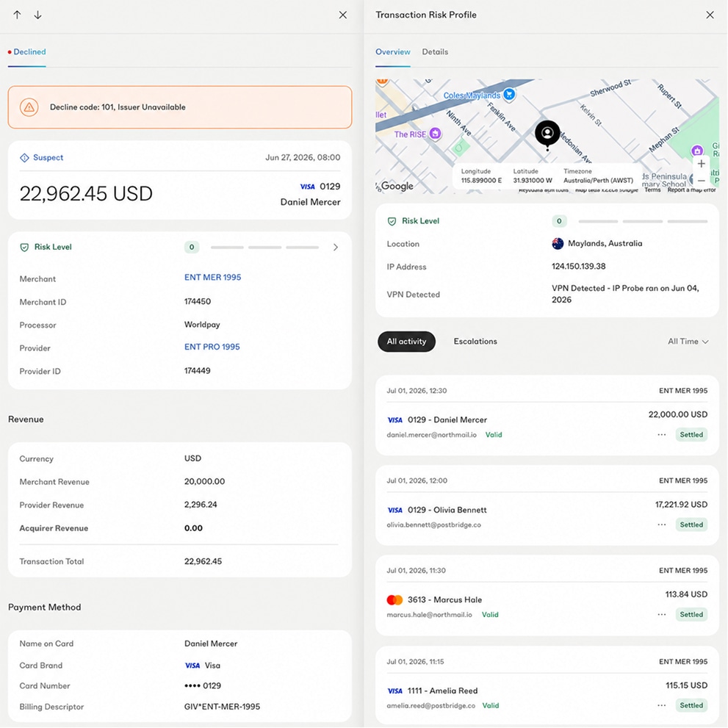Click the risk score 0 badge in right panel

click(559, 221)
